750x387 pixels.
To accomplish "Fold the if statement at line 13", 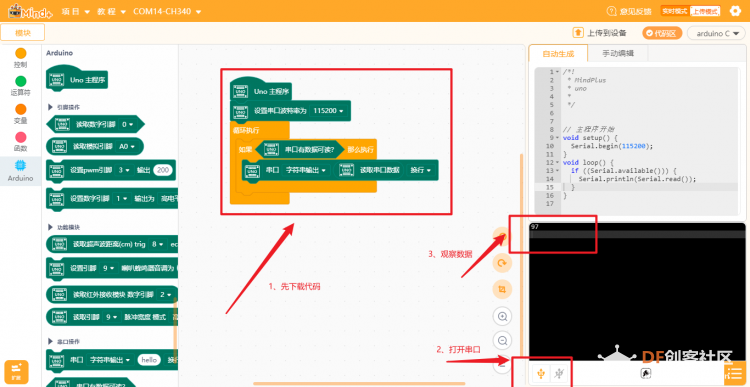I will (x=557, y=171).
